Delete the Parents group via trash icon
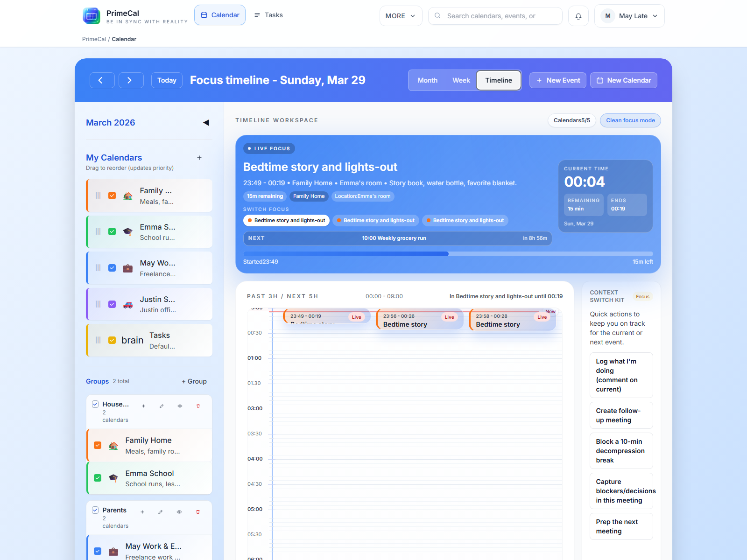Viewport: 747px width, 560px height. pyautogui.click(x=198, y=512)
